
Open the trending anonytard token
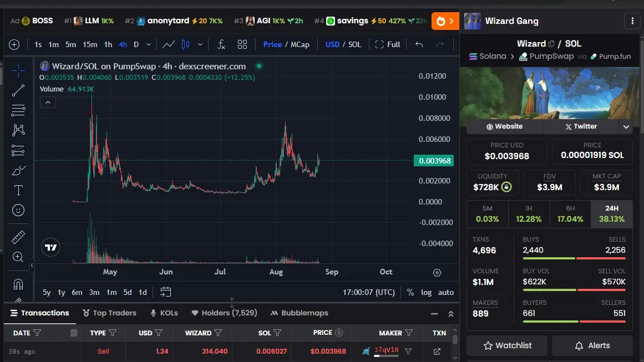pyautogui.click(x=174, y=21)
